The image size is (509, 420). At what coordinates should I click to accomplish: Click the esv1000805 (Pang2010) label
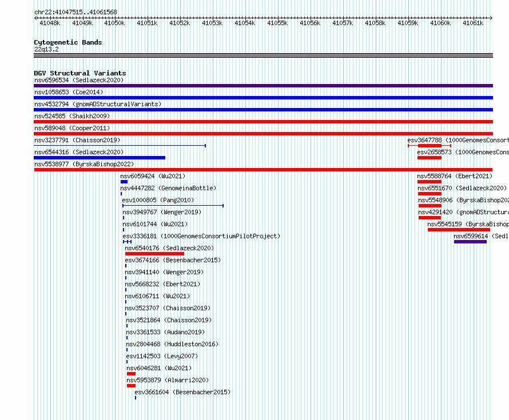coord(158,200)
